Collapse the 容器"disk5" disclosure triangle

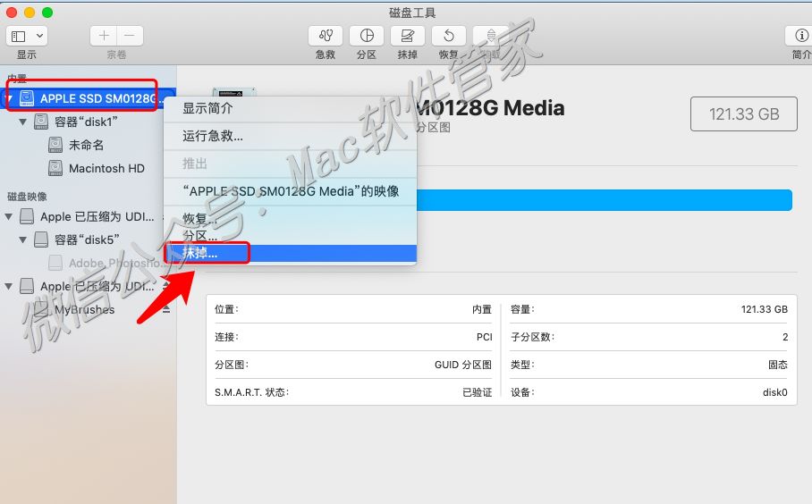point(22,240)
